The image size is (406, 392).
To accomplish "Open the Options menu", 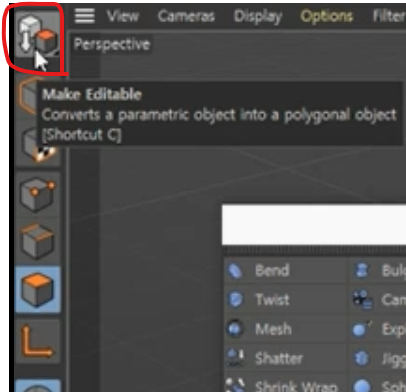I will pos(326,16).
